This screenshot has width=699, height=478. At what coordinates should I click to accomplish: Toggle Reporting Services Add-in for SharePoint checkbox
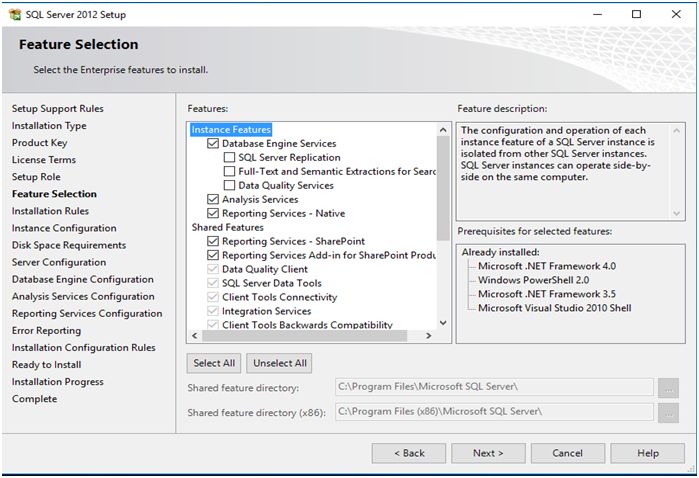(x=213, y=255)
